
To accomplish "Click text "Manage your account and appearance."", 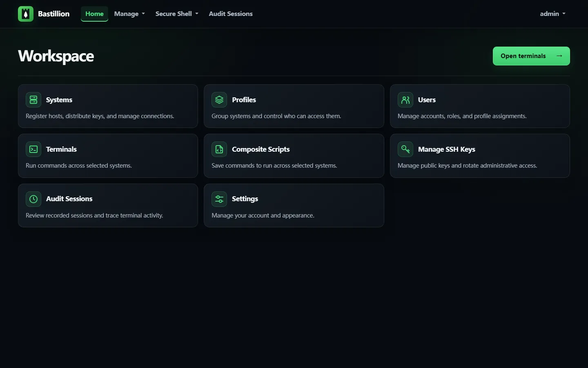I will (x=263, y=215).
